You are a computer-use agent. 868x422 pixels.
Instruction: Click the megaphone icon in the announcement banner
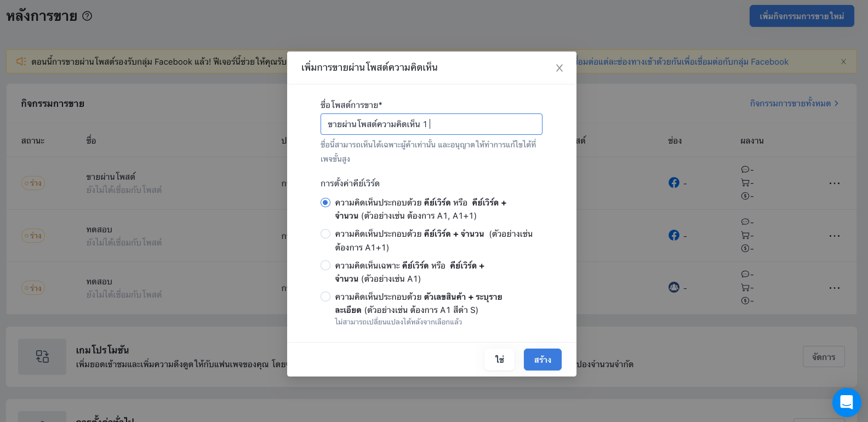[21, 61]
